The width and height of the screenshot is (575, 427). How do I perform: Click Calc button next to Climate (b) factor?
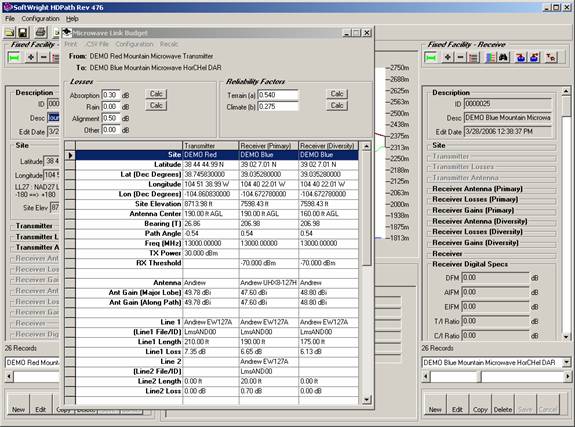pyautogui.click(x=337, y=106)
